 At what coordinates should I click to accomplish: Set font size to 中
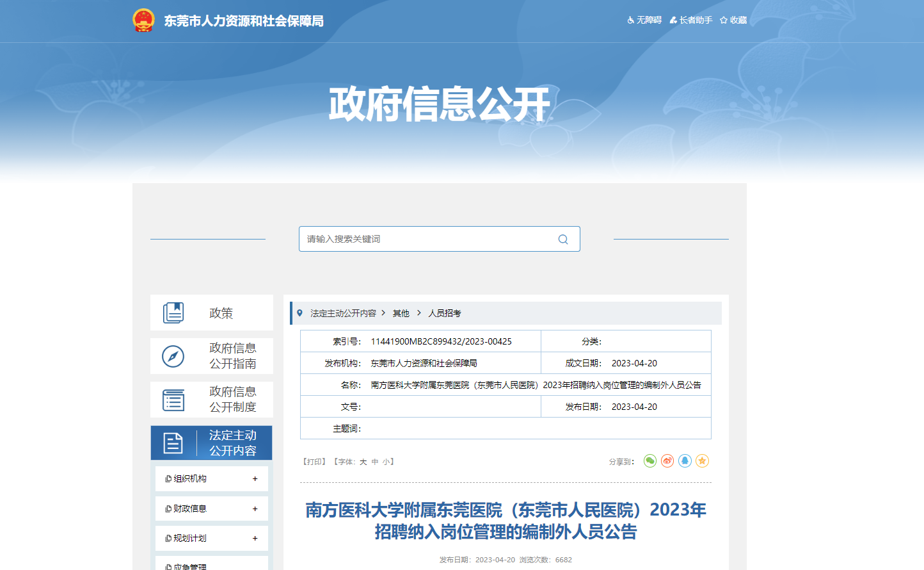tap(375, 462)
